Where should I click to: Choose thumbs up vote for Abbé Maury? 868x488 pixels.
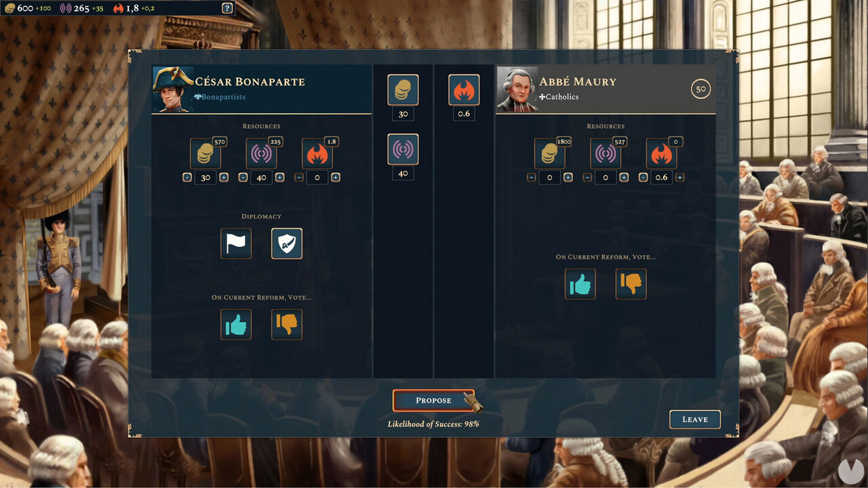580,284
